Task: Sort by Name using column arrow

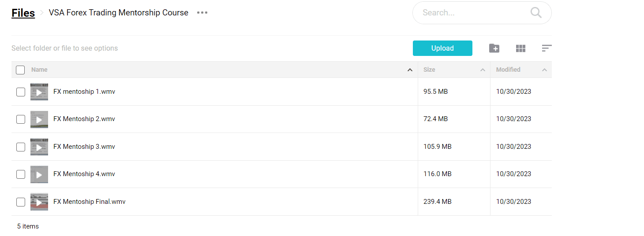Action: point(410,70)
